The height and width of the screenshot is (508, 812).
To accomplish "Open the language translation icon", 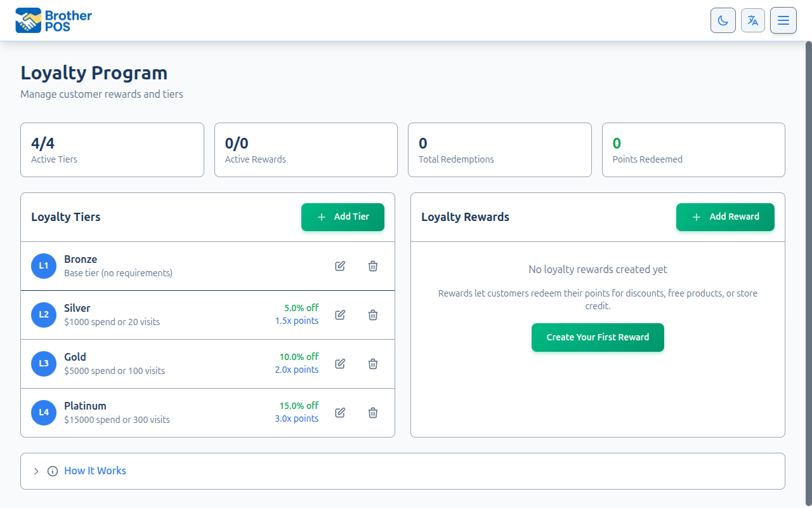I will click(x=753, y=20).
